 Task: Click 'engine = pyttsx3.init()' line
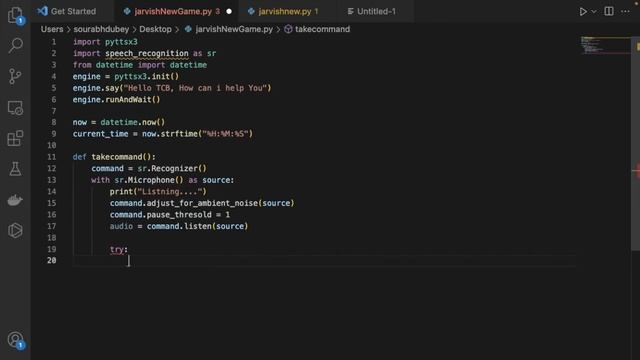[126, 76]
